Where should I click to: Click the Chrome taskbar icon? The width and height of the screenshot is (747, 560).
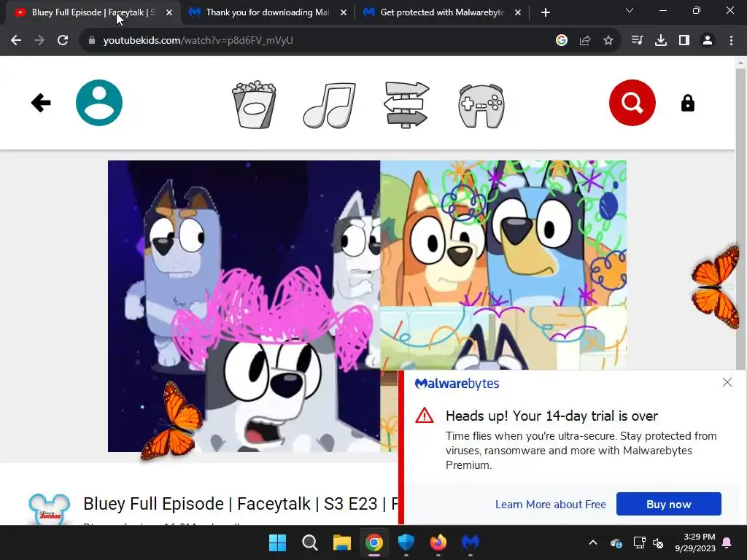pyautogui.click(x=374, y=542)
